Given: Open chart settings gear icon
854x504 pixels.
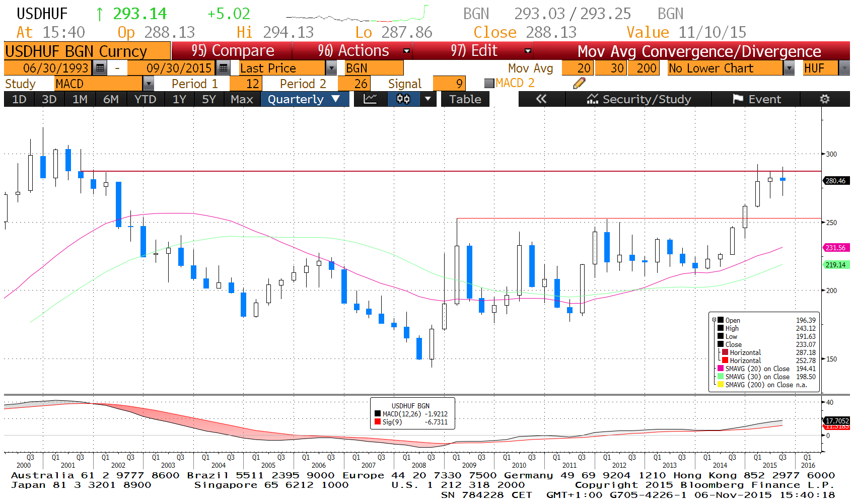Looking at the screenshot, I should pyautogui.click(x=824, y=99).
